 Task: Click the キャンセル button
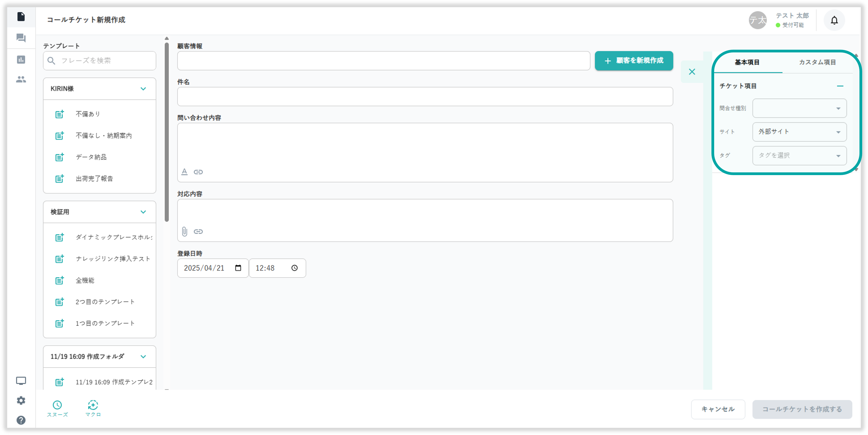pos(718,409)
